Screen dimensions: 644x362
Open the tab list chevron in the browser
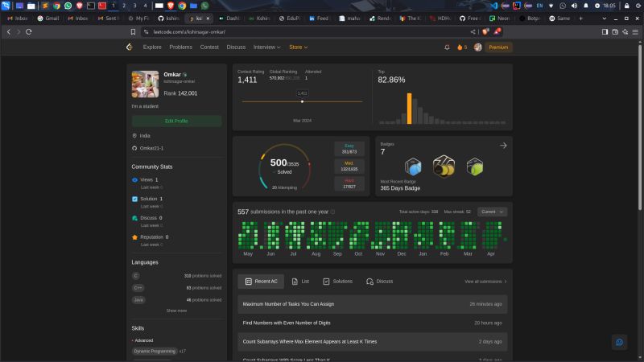(605, 19)
